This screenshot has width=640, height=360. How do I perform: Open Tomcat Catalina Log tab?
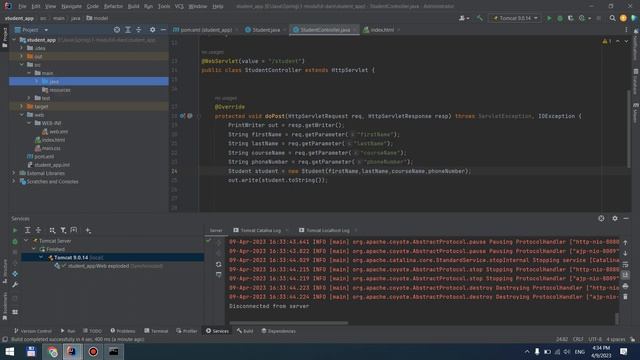[260, 231]
